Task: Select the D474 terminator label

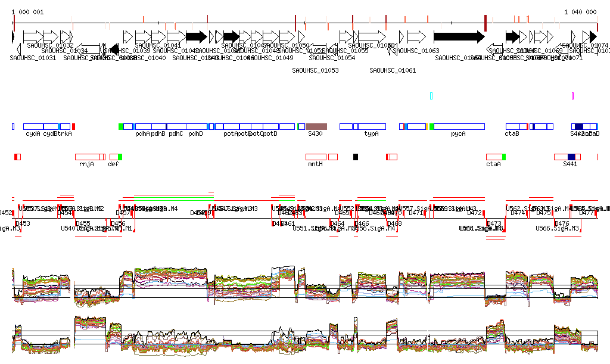Action: [518, 213]
